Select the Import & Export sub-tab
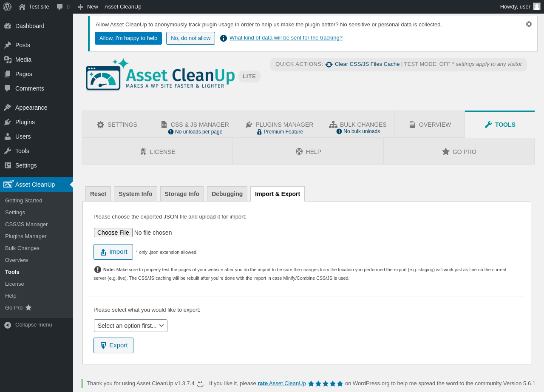Image resolution: width=544 pixels, height=392 pixels. pyautogui.click(x=278, y=194)
